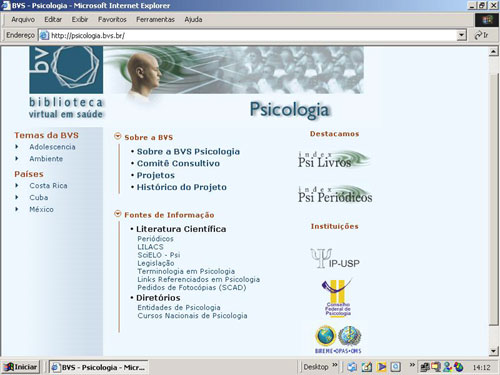Open the address bar dropdown arrow
Screen dimensions: 500x375
click(x=461, y=35)
